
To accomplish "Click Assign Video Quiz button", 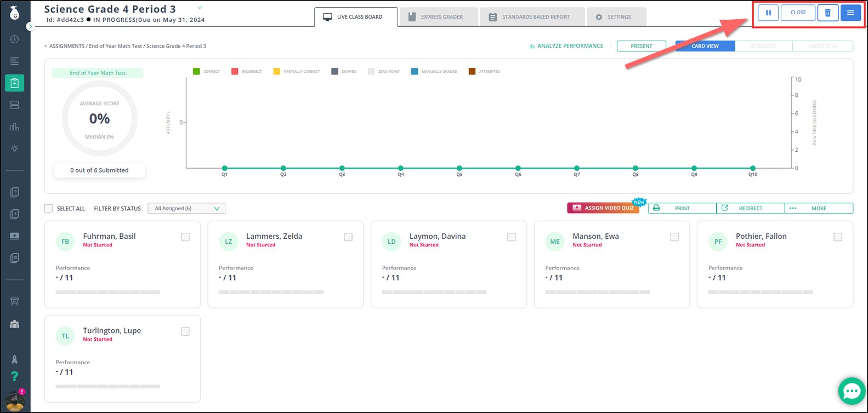I will (603, 208).
